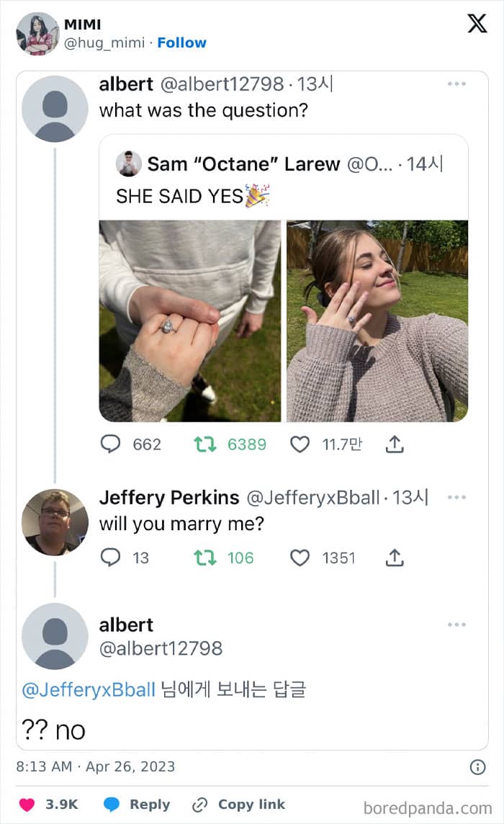Open the tweet info circle icon
The image size is (504, 824).
tap(477, 767)
